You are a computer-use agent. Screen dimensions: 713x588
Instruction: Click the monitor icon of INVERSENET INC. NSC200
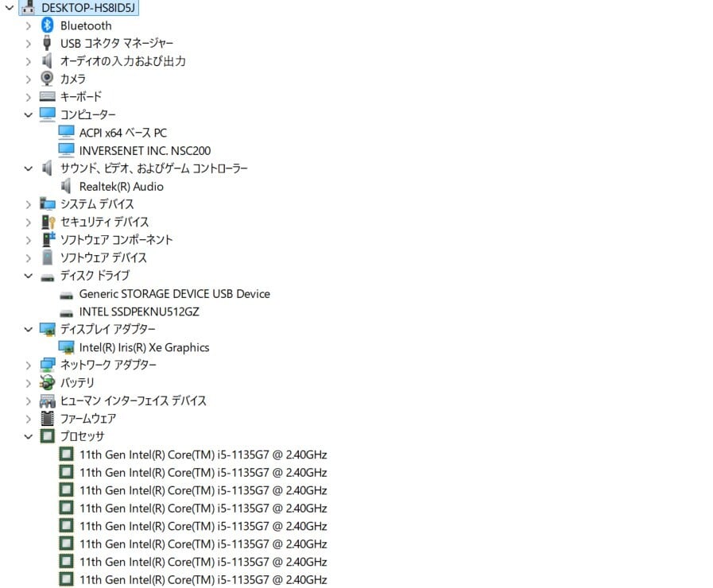[x=67, y=150]
